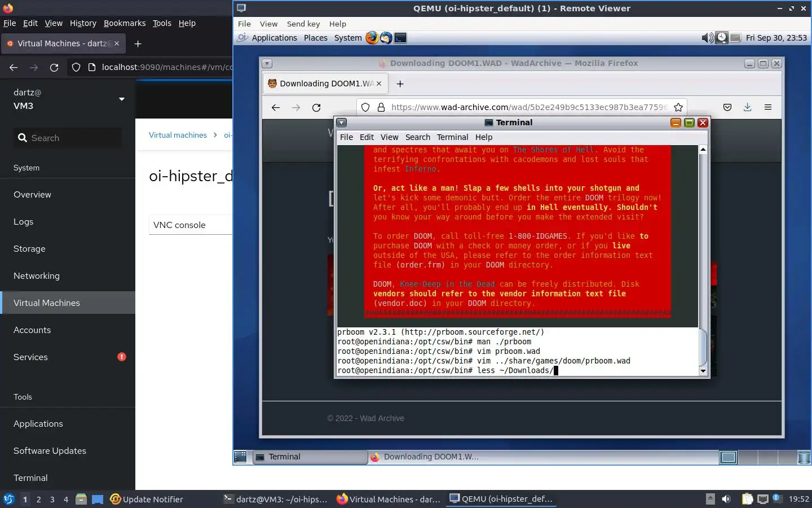Open Terminal's Search menu
The height and width of the screenshot is (508, 812).
(417, 137)
